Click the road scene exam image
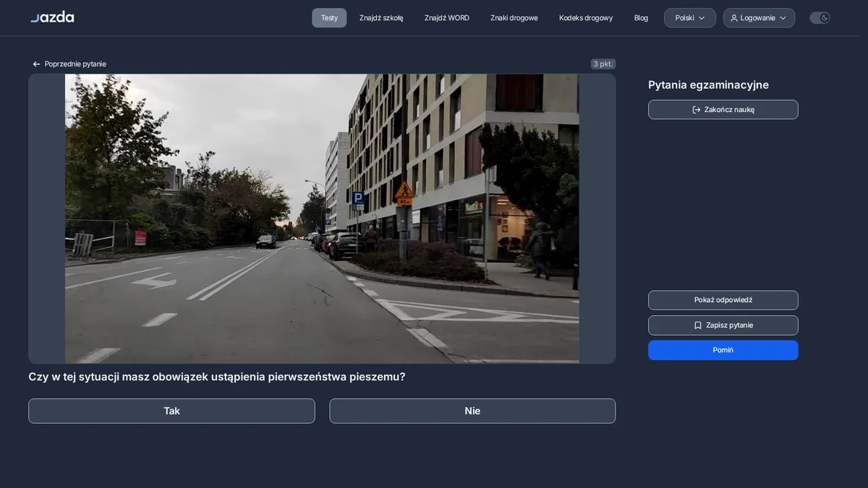 pyautogui.click(x=322, y=218)
